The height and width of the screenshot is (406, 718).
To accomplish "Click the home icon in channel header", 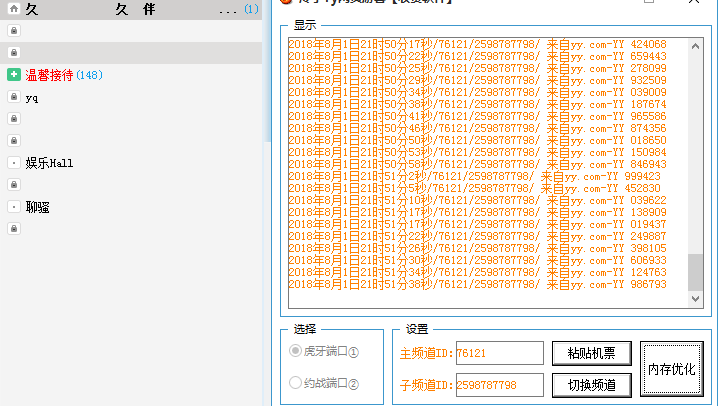I will tap(14, 9).
